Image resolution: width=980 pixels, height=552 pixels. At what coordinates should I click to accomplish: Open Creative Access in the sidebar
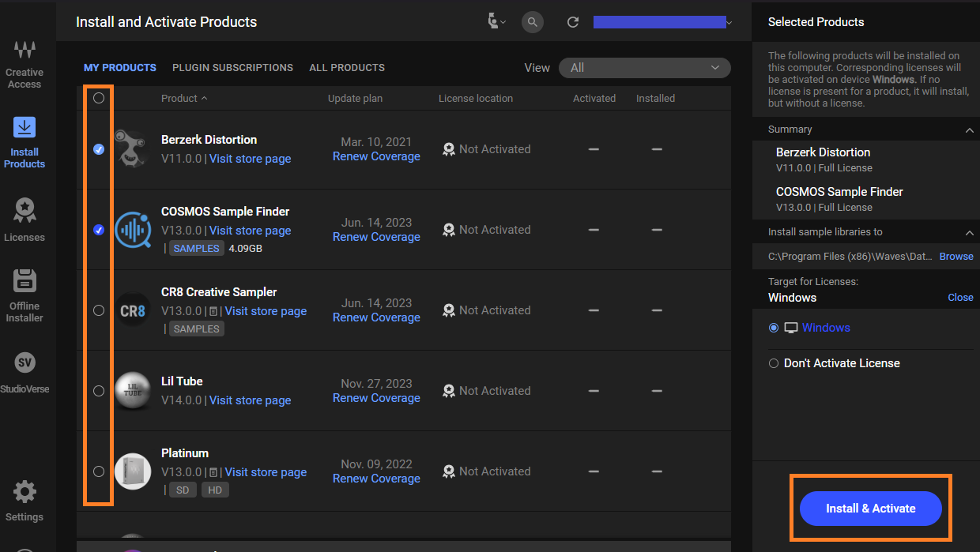[24, 65]
